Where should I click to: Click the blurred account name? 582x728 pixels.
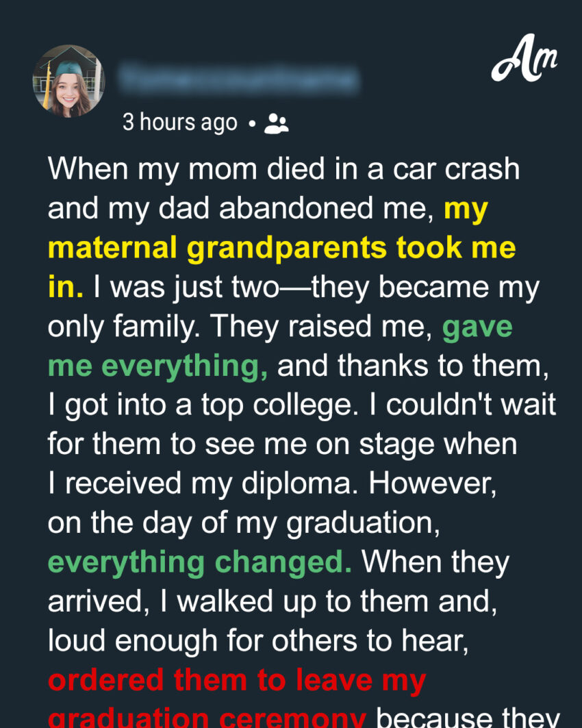(x=238, y=79)
